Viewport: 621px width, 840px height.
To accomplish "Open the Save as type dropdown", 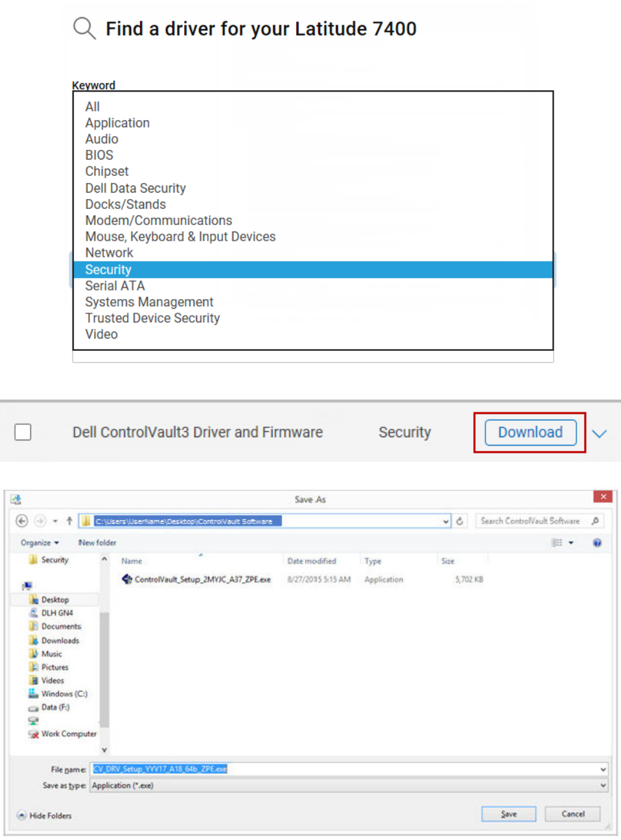I will pos(349,786).
